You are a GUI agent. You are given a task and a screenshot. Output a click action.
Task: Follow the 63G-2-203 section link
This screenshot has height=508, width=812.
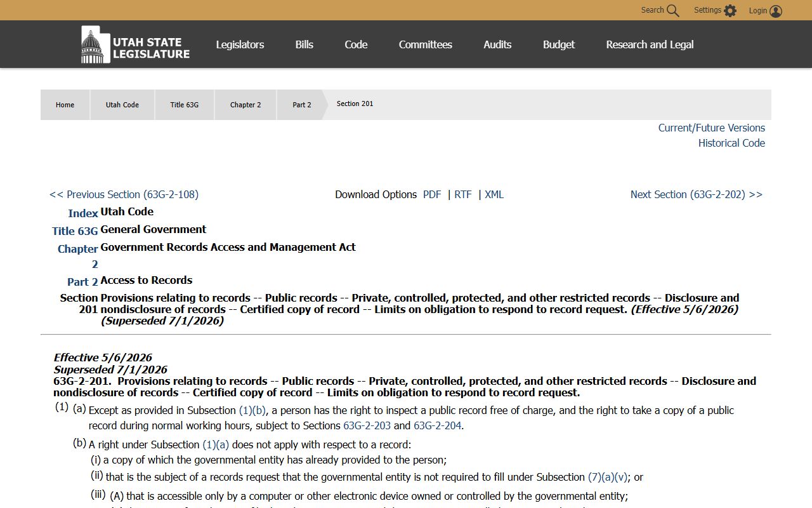(x=367, y=425)
